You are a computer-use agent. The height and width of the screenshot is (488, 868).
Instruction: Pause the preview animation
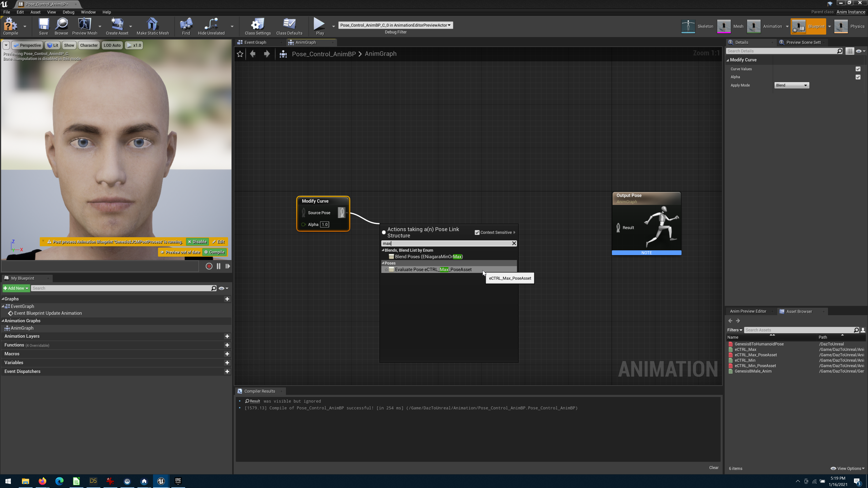click(x=218, y=266)
